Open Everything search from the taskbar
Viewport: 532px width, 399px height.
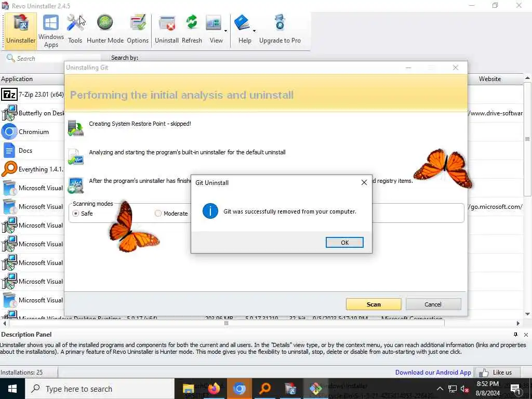(x=265, y=389)
